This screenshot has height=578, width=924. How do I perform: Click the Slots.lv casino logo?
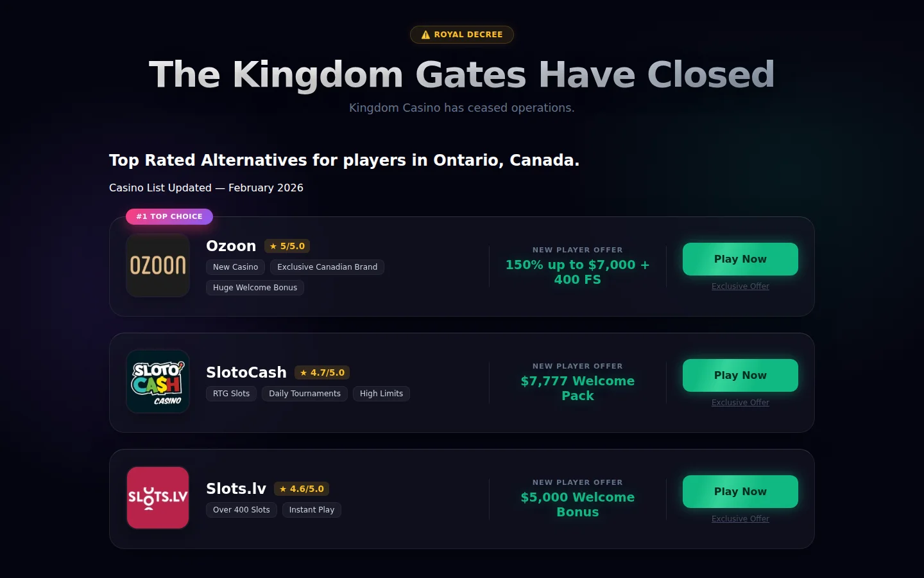pos(158,498)
